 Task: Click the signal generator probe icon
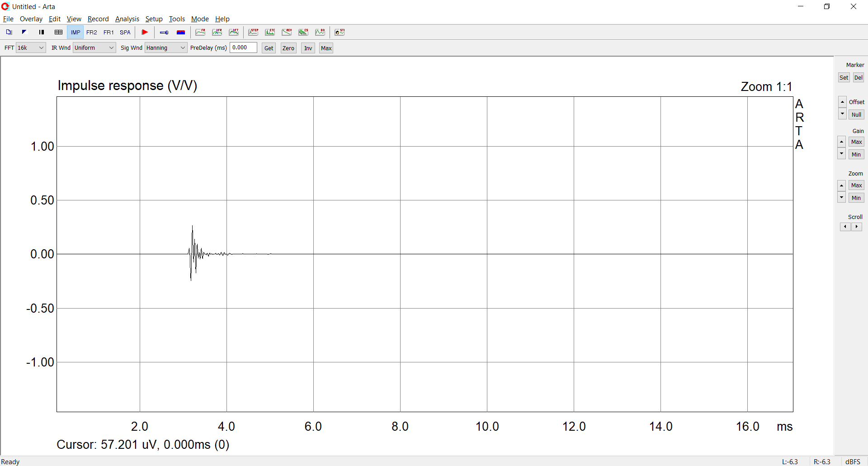tap(164, 32)
